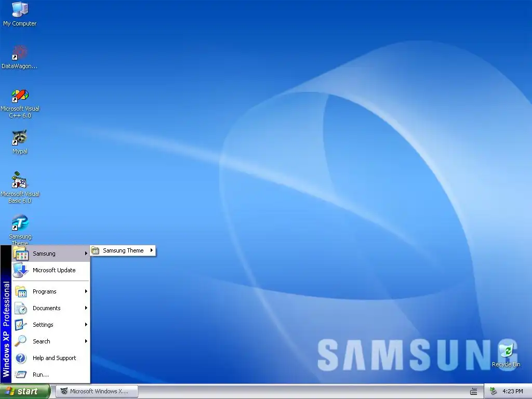Click the on-screen keyboard tray icon
The width and height of the screenshot is (532, 399).
click(x=474, y=392)
